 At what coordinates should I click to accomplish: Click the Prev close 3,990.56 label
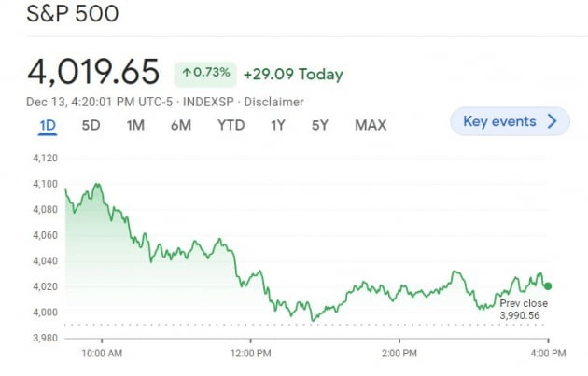tap(524, 310)
